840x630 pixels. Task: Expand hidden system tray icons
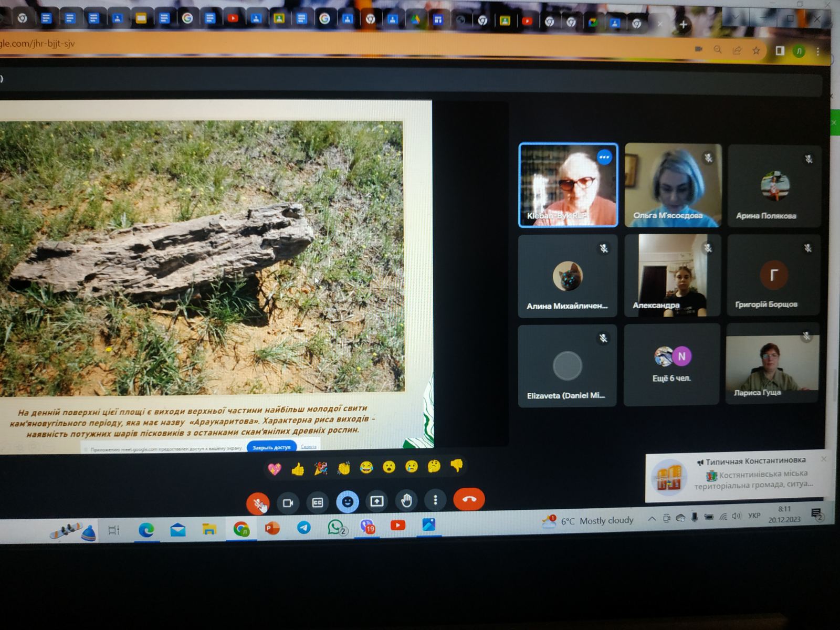[x=652, y=519]
